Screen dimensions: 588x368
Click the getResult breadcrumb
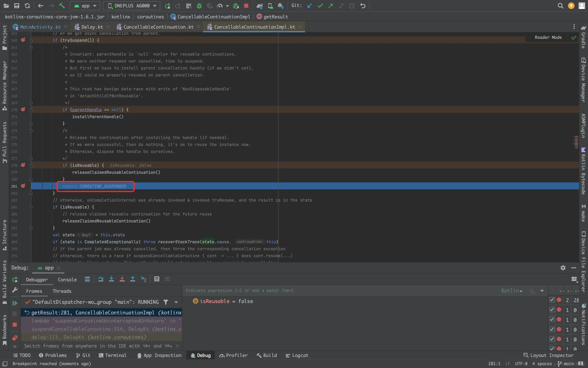tap(272, 17)
